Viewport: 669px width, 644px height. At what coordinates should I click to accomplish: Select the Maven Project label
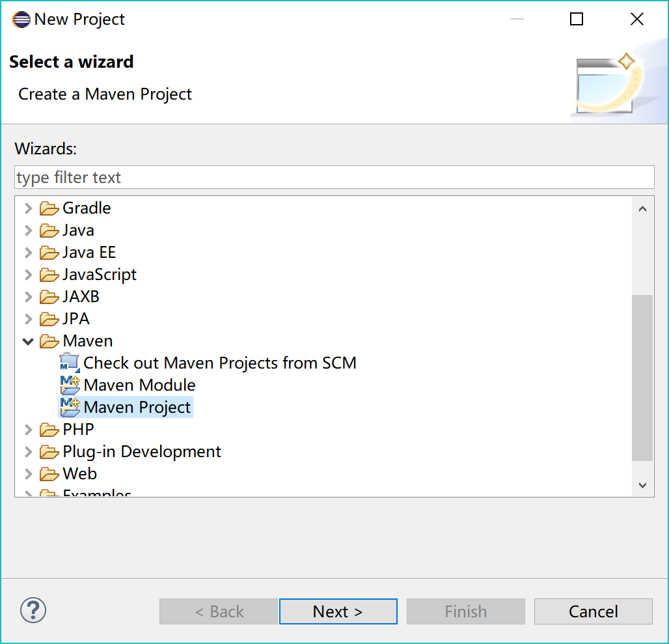click(137, 408)
